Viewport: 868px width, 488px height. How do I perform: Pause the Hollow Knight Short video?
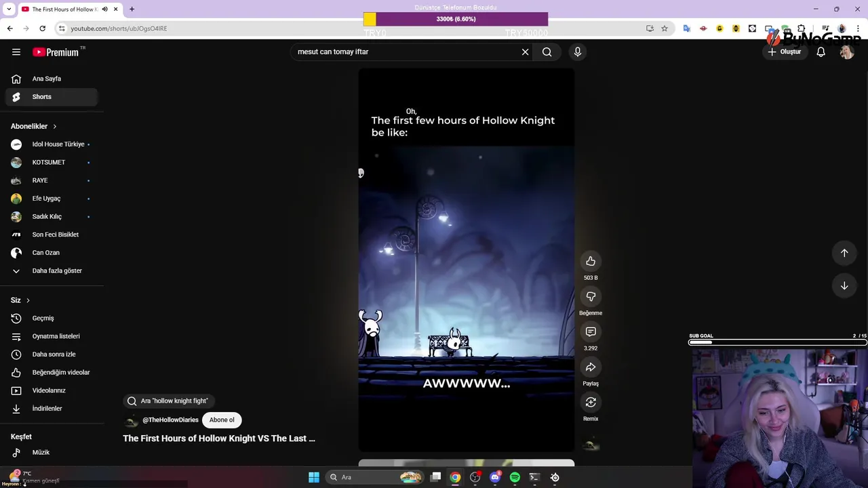(467, 260)
